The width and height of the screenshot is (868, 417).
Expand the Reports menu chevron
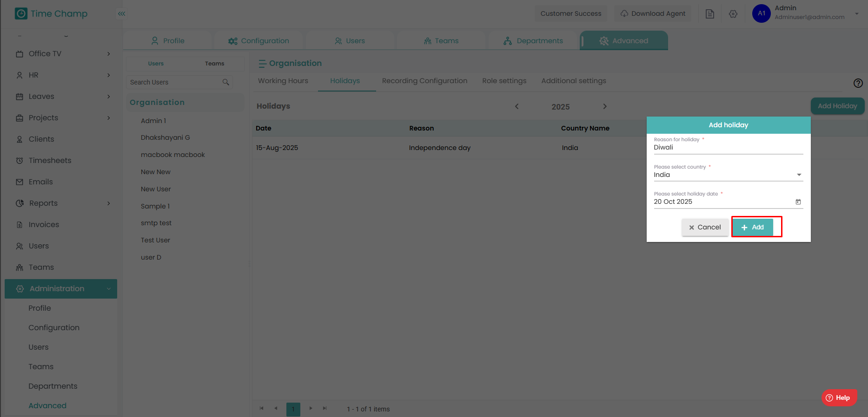(109, 203)
